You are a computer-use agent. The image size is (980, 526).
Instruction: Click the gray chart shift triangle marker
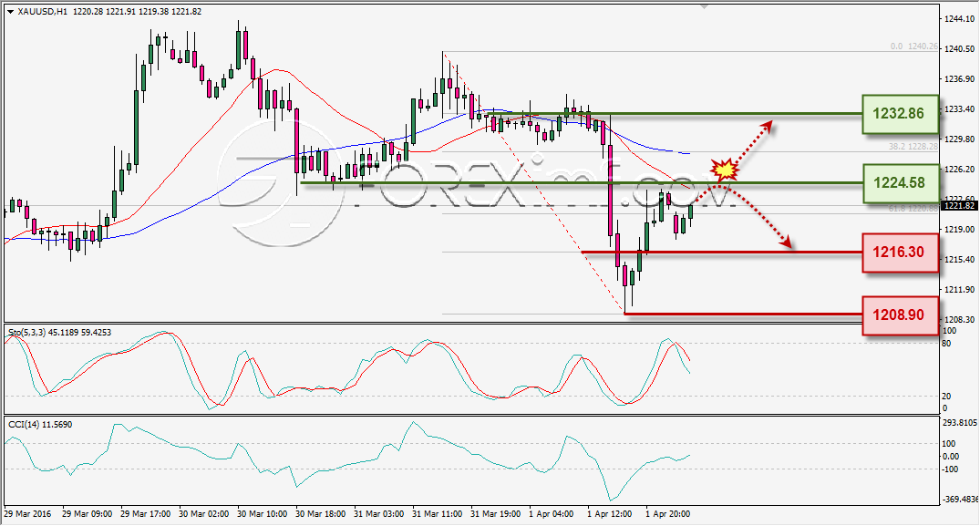click(x=705, y=7)
